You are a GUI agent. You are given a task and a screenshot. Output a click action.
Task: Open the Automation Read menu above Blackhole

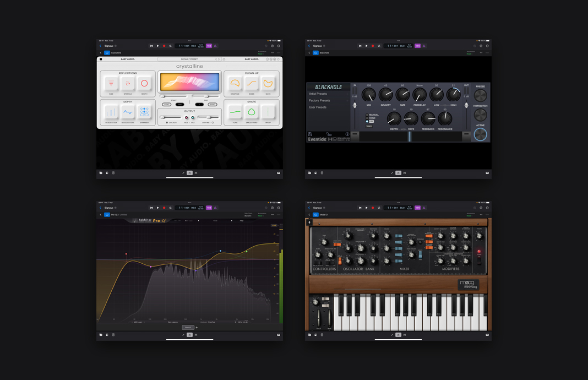point(469,52)
